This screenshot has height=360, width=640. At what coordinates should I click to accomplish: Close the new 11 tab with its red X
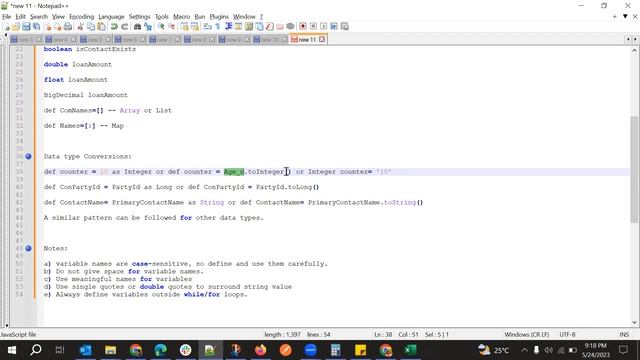tap(322, 40)
